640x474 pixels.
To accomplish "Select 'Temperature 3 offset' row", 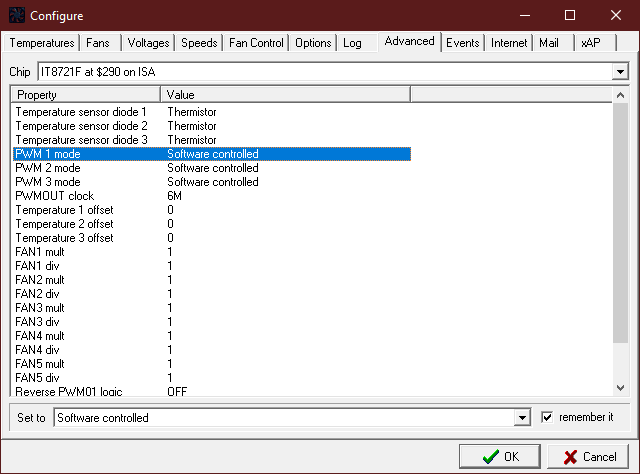I will click(x=211, y=238).
